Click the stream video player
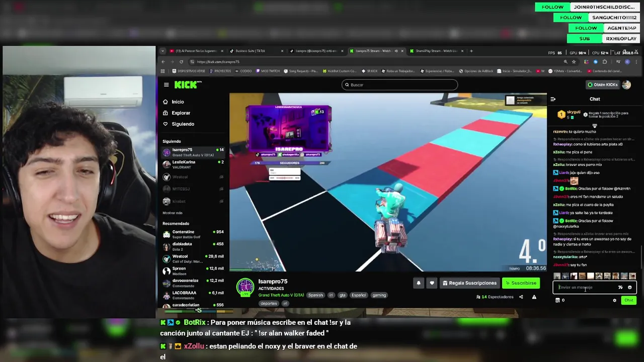Viewport: 644px width, 362px height. [x=388, y=182]
